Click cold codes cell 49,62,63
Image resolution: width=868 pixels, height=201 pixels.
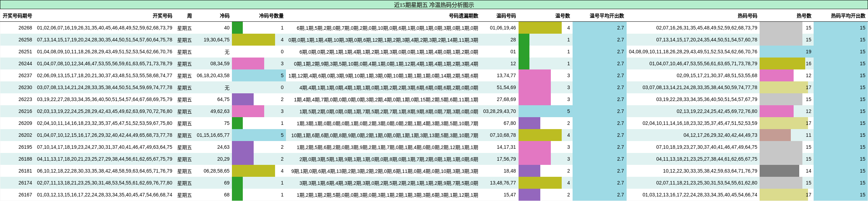click(220, 111)
